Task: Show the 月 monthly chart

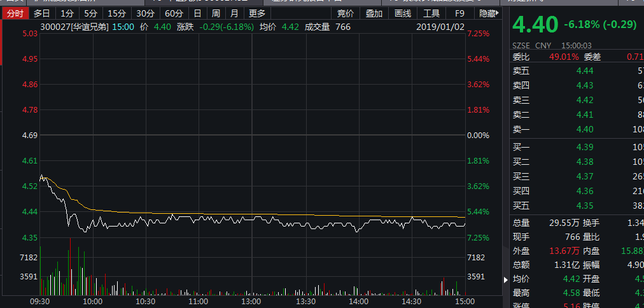Action: (x=234, y=13)
